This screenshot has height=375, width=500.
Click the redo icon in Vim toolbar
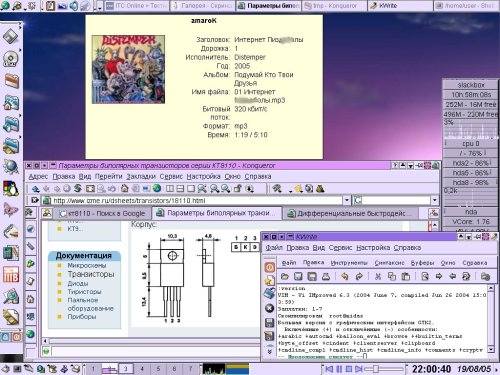(359, 276)
